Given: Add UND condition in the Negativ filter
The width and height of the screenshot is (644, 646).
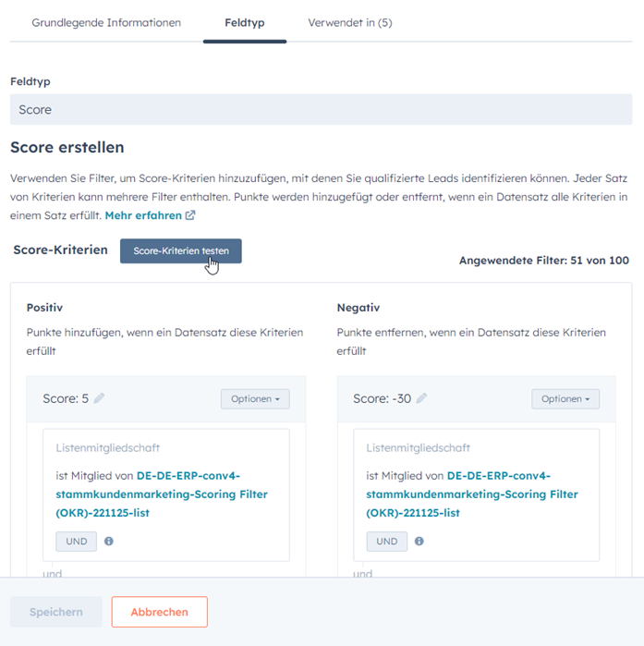Looking at the screenshot, I should (386, 542).
